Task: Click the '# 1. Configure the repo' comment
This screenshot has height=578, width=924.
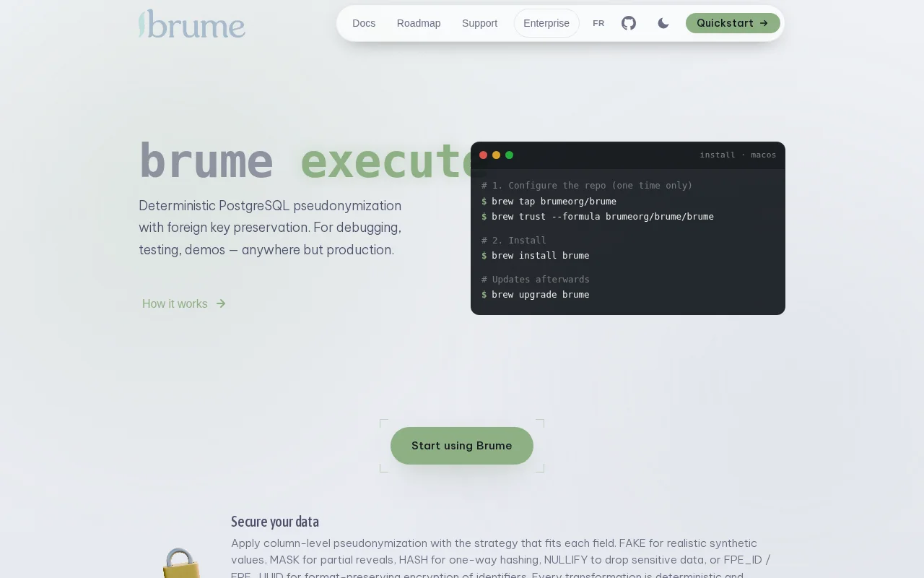Action: click(587, 185)
